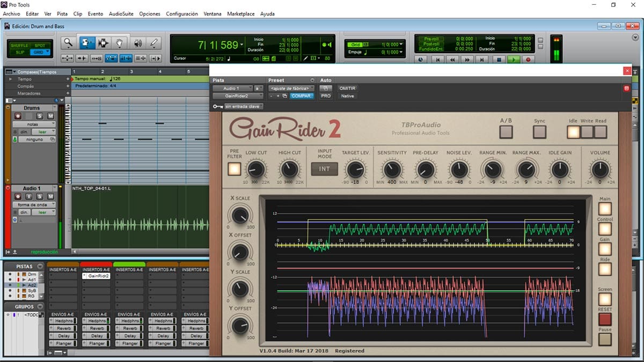
Task: Toggle the Main graph display button
Action: 605,209
